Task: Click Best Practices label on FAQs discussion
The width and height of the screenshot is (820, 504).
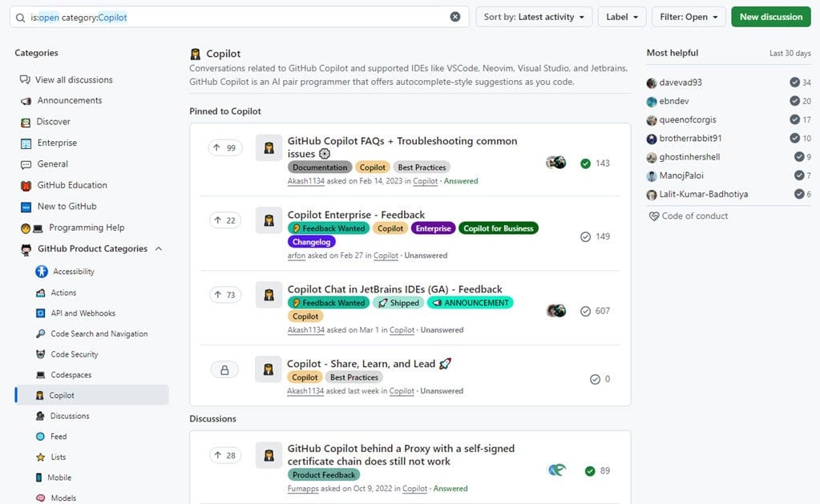Action: pos(422,167)
